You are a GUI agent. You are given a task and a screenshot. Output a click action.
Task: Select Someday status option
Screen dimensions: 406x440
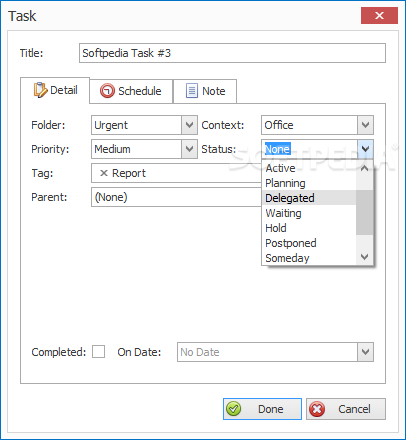pyautogui.click(x=309, y=258)
